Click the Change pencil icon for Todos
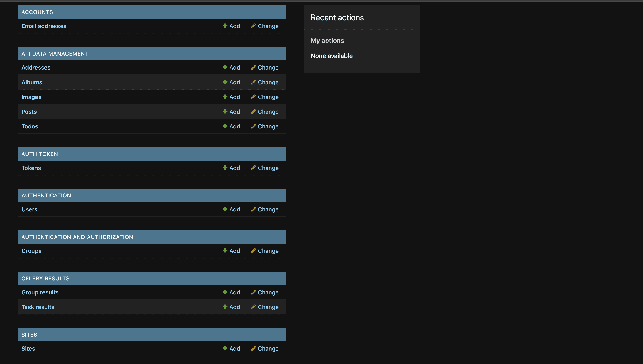The width and height of the screenshot is (643, 364). coord(253,126)
